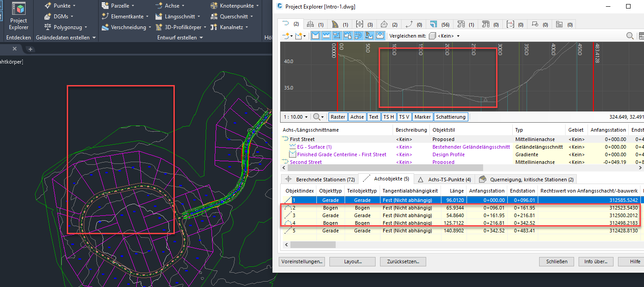Click the Kanalnetz ribbon icon
The width and height of the screenshot is (644, 287).
214,27
